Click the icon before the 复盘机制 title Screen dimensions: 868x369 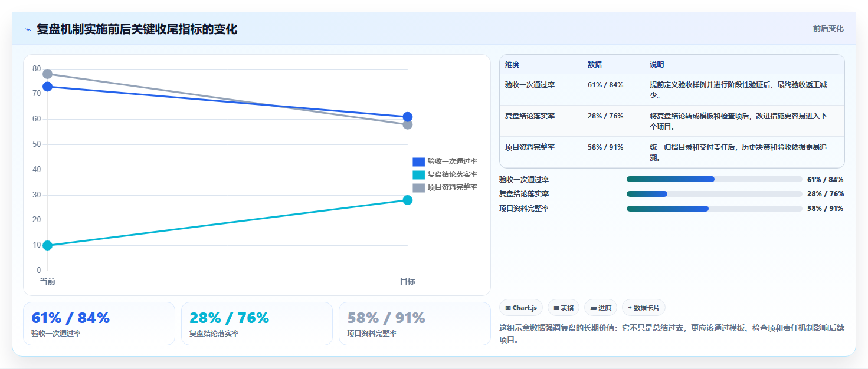coord(28,29)
